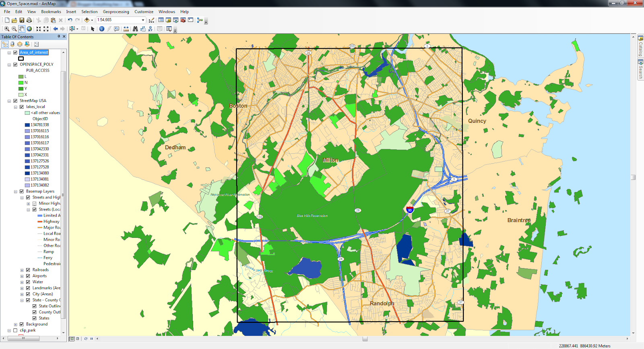Screen dimensions: 644x349
Task: Uncheck the StreetMap USA group layer
Action: (x=15, y=101)
